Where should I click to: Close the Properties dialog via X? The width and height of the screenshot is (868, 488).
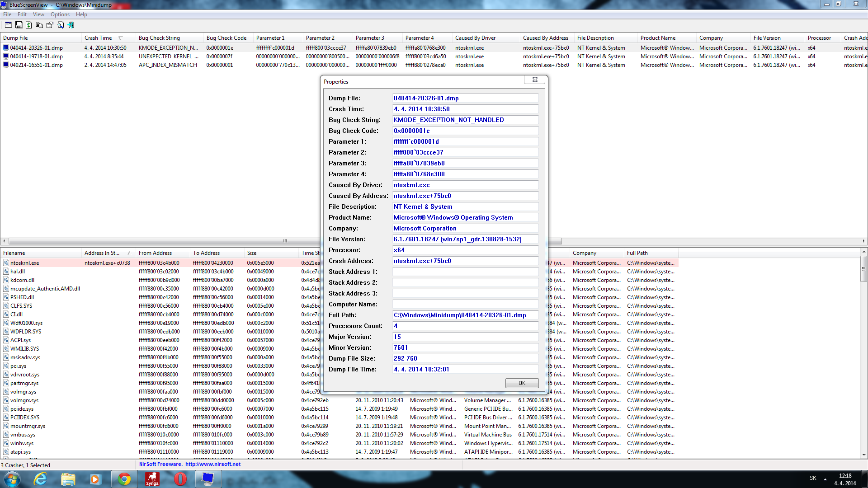[535, 80]
